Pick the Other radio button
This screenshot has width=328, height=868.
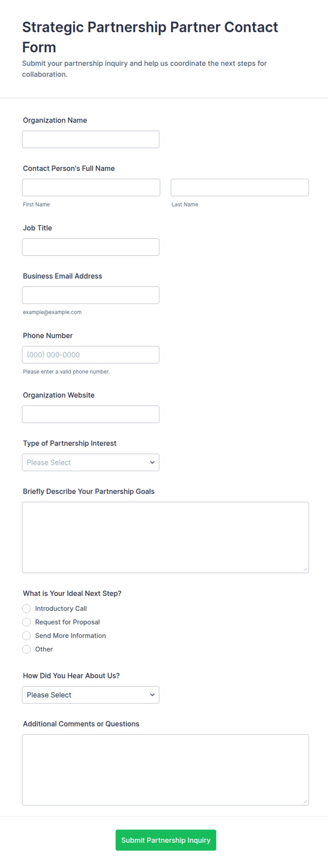click(x=26, y=649)
